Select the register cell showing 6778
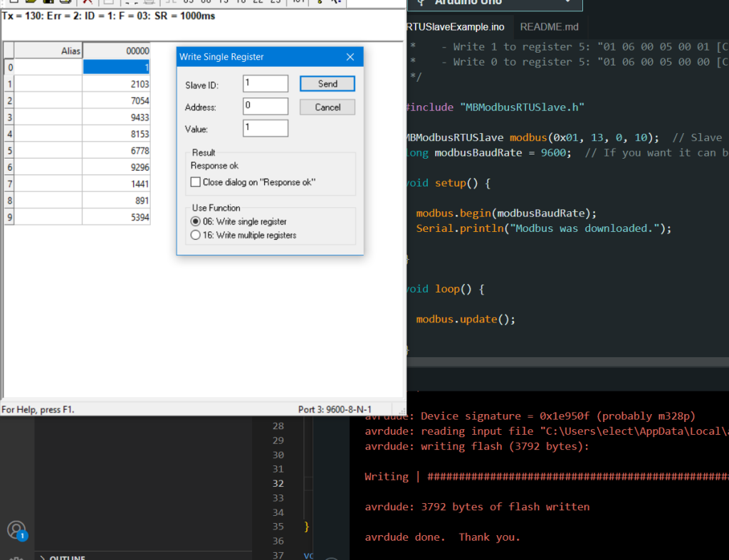 point(117,150)
